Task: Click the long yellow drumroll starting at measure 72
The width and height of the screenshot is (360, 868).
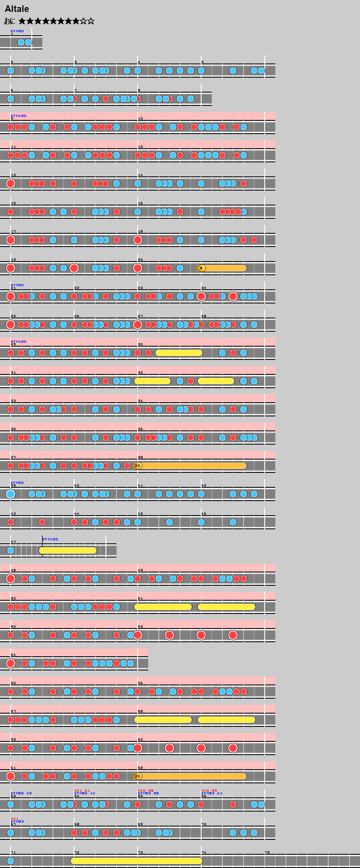Action: (x=136, y=861)
